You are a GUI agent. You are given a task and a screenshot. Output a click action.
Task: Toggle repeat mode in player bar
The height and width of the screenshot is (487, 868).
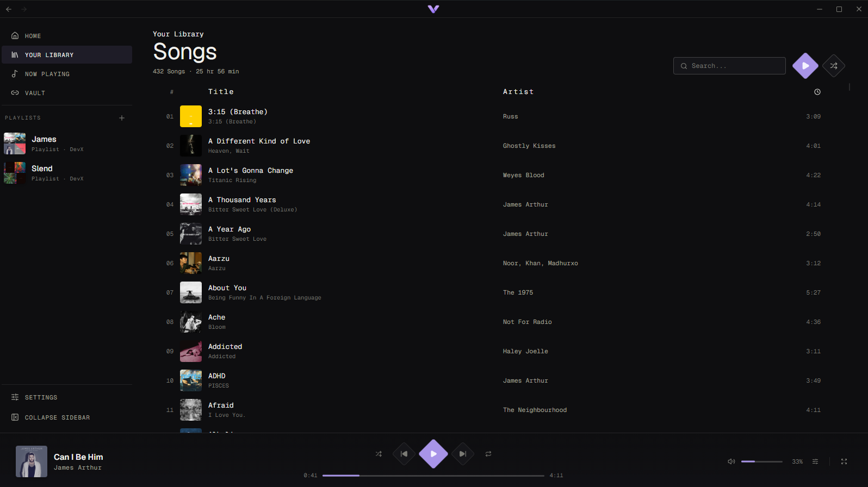coord(488,454)
